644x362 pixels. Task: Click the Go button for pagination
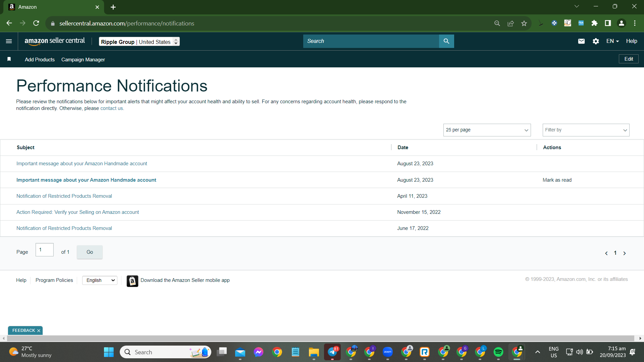click(x=90, y=252)
